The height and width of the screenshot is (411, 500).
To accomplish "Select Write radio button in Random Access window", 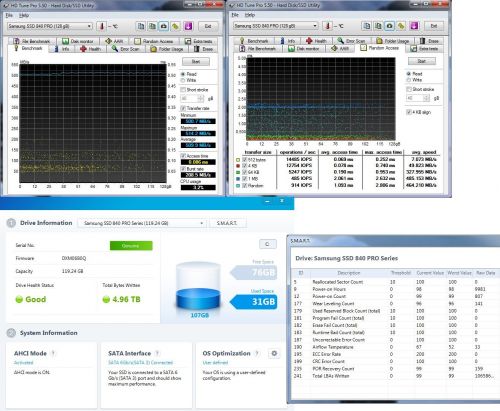I will click(409, 80).
